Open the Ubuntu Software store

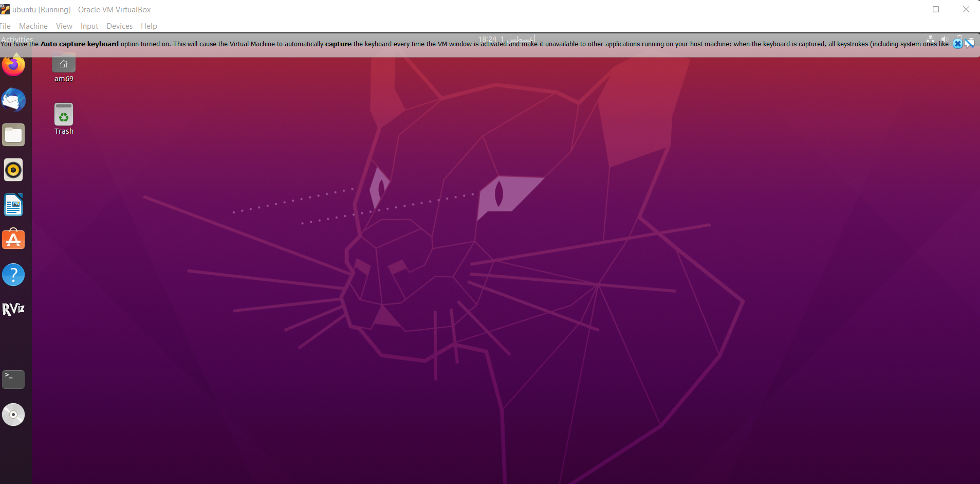(13, 239)
